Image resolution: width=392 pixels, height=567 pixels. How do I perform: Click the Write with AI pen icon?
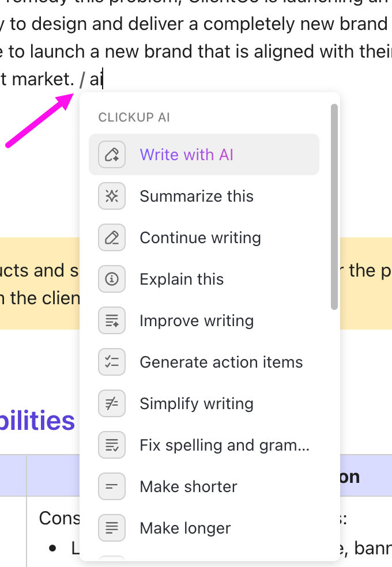coord(112,154)
